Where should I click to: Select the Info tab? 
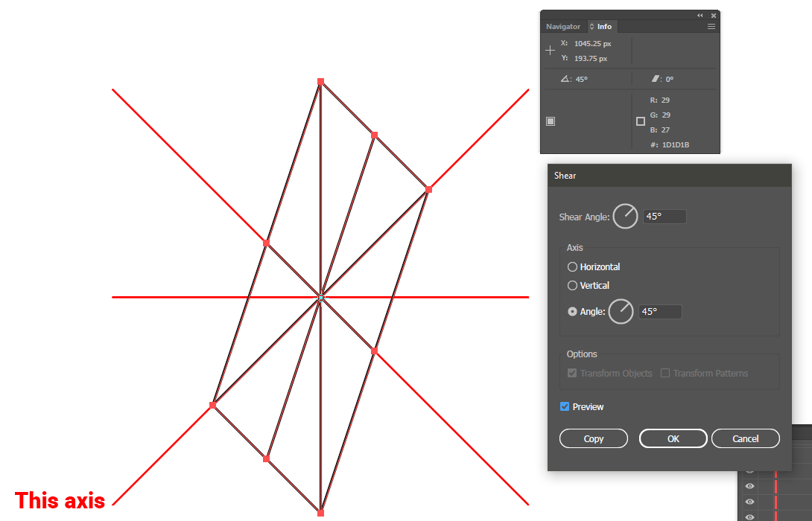pyautogui.click(x=604, y=26)
